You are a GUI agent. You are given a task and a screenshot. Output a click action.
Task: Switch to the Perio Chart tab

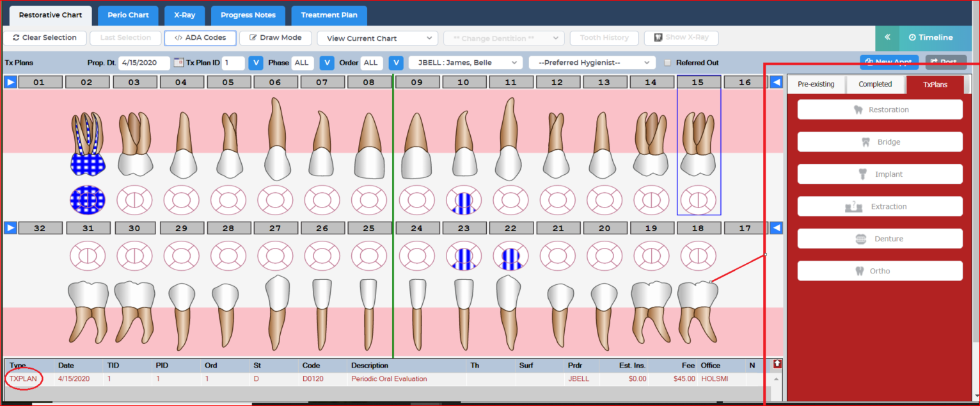click(x=127, y=15)
